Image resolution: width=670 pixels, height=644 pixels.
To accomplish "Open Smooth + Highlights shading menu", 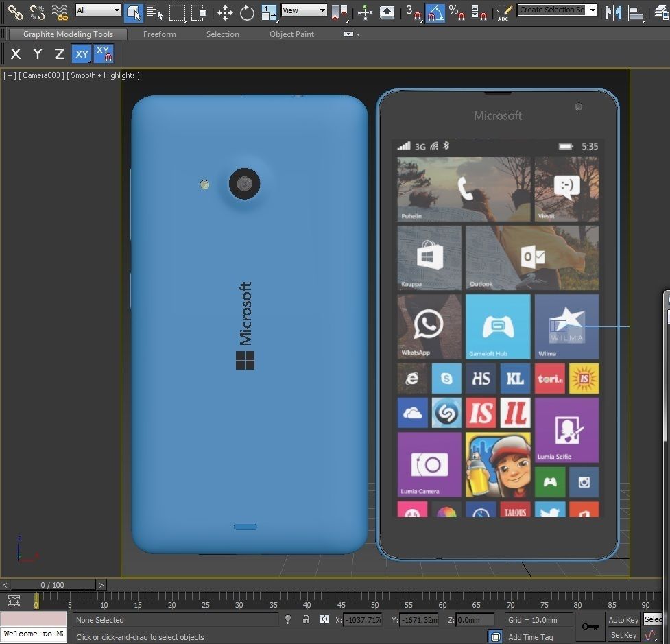I will [103, 75].
